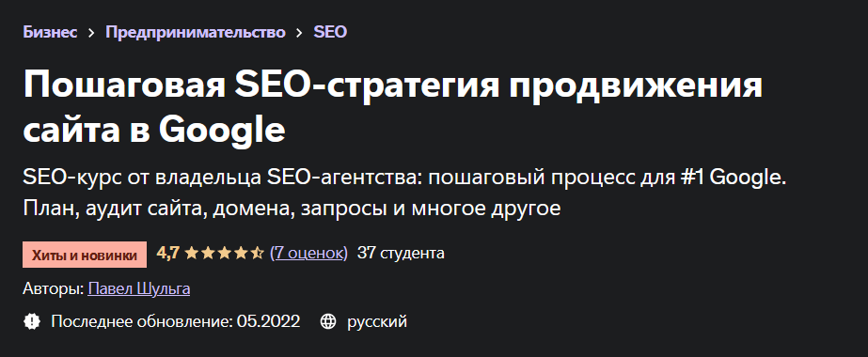
Task: Click the course title about SEO-стратегия
Action: [x=392, y=107]
